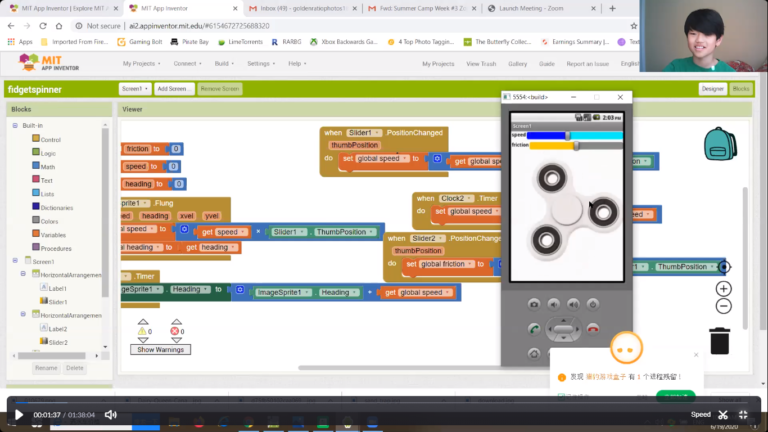
Task: Click the browser home icon
Action: pyautogui.click(x=59, y=26)
